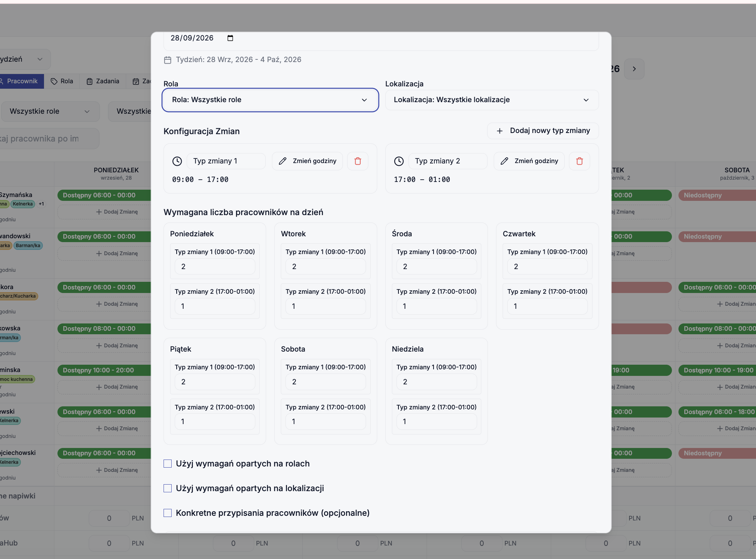Enable Użyj wymagań opartych na rolach
The image size is (756, 559).
click(167, 464)
